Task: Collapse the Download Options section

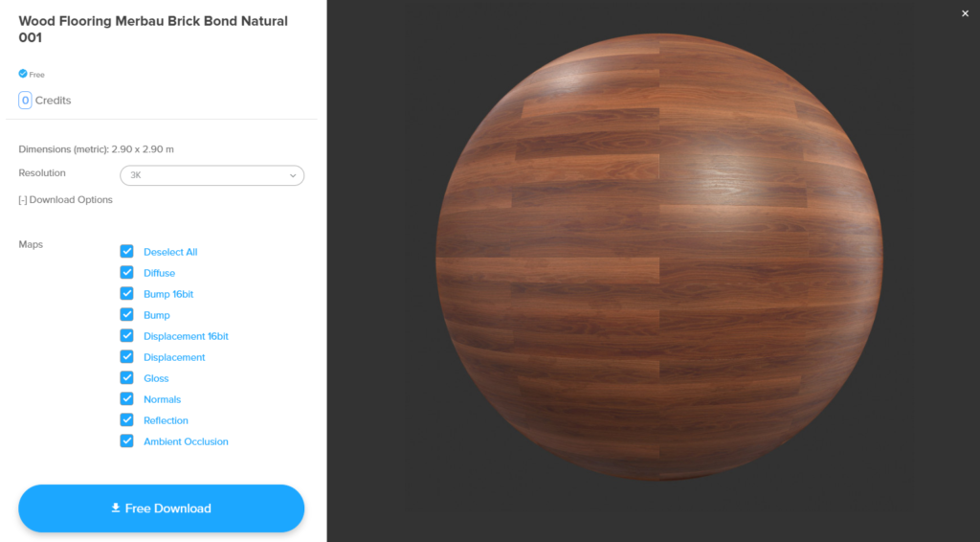Action: [66, 200]
